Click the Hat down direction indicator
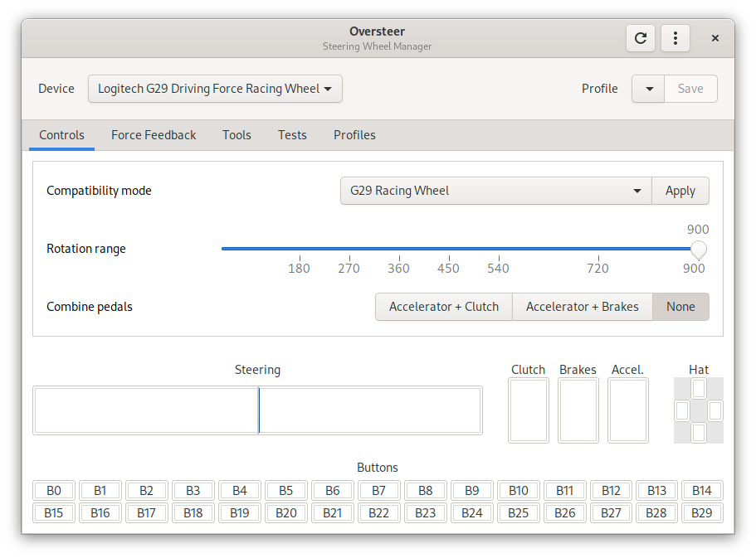The image size is (756, 558). point(699,433)
